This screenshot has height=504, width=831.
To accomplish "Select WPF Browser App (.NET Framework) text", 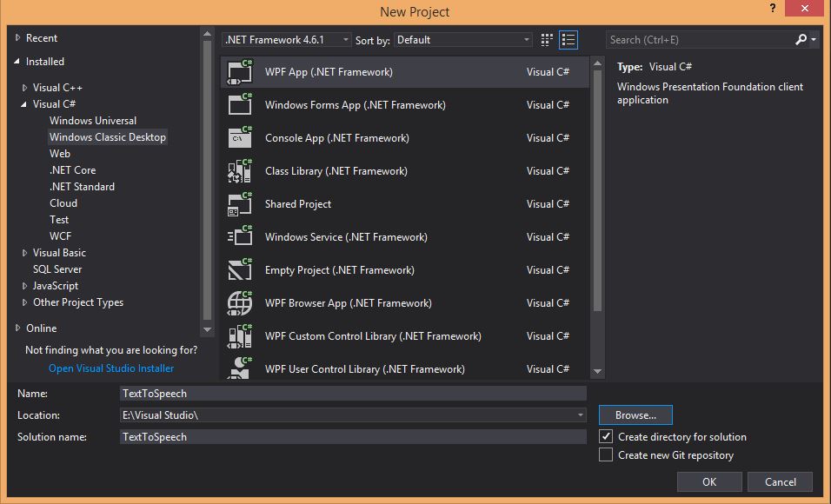I will pos(349,303).
